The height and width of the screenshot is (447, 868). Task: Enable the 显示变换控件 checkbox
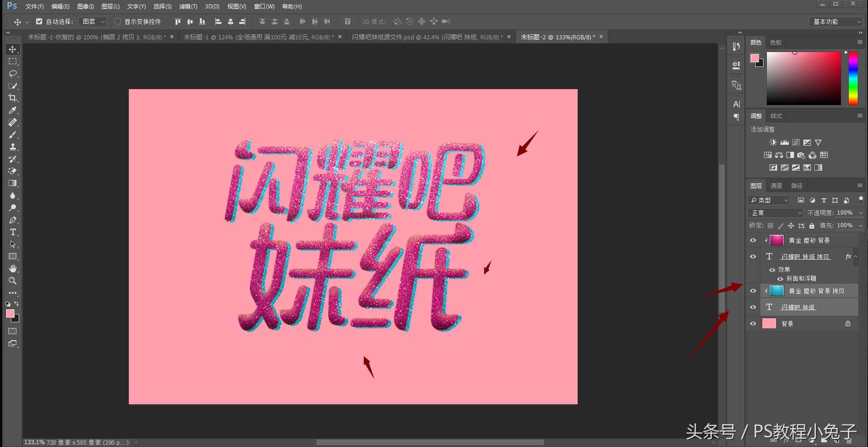point(118,22)
